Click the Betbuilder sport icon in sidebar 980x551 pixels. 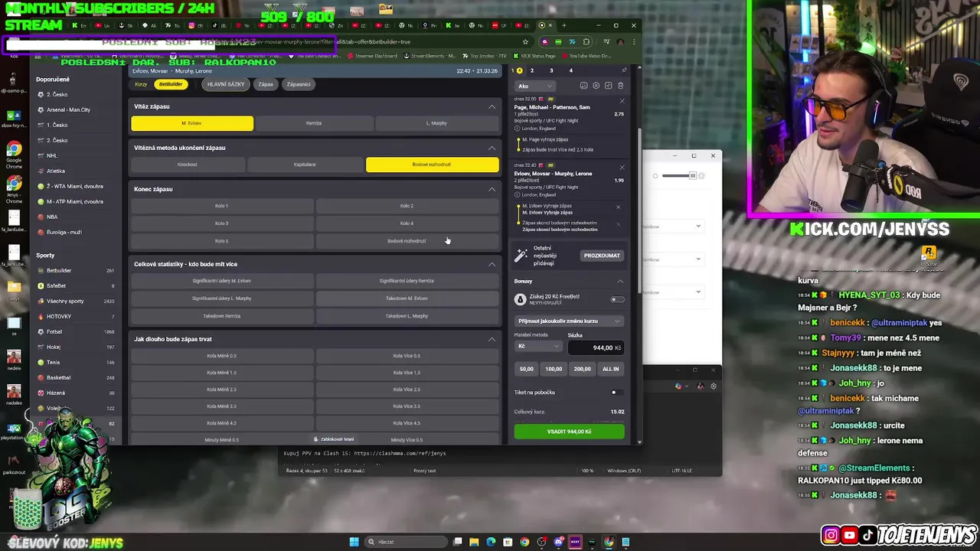(x=41, y=270)
